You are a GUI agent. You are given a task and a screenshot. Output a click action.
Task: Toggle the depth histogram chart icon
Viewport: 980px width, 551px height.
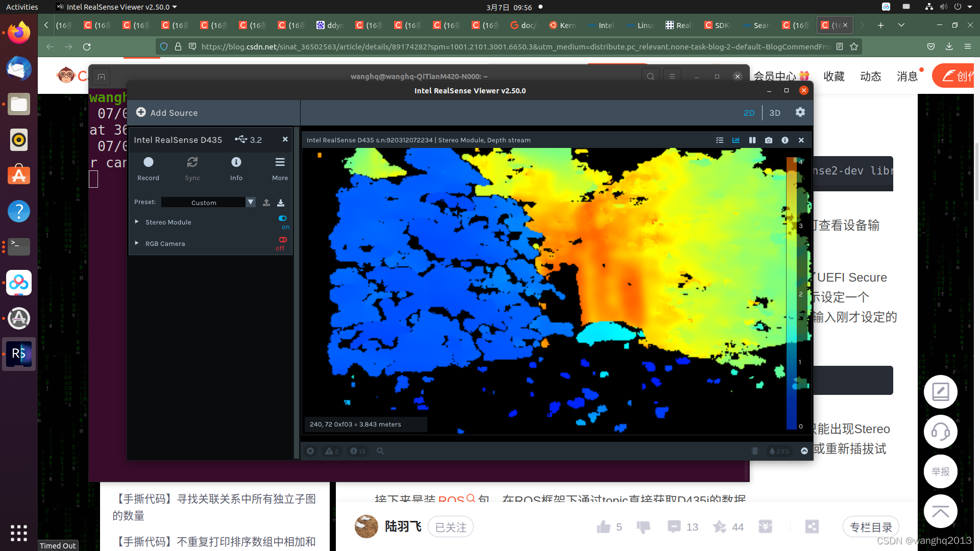point(736,140)
